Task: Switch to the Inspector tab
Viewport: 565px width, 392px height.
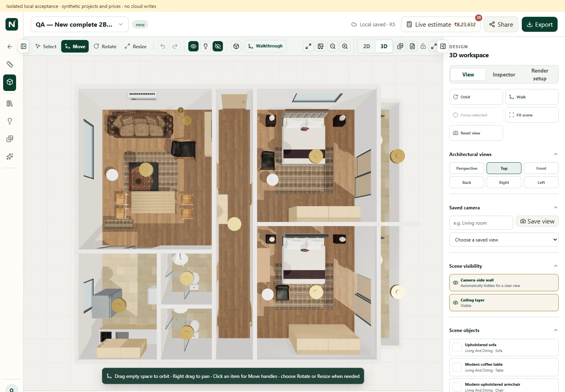Action: click(504, 74)
